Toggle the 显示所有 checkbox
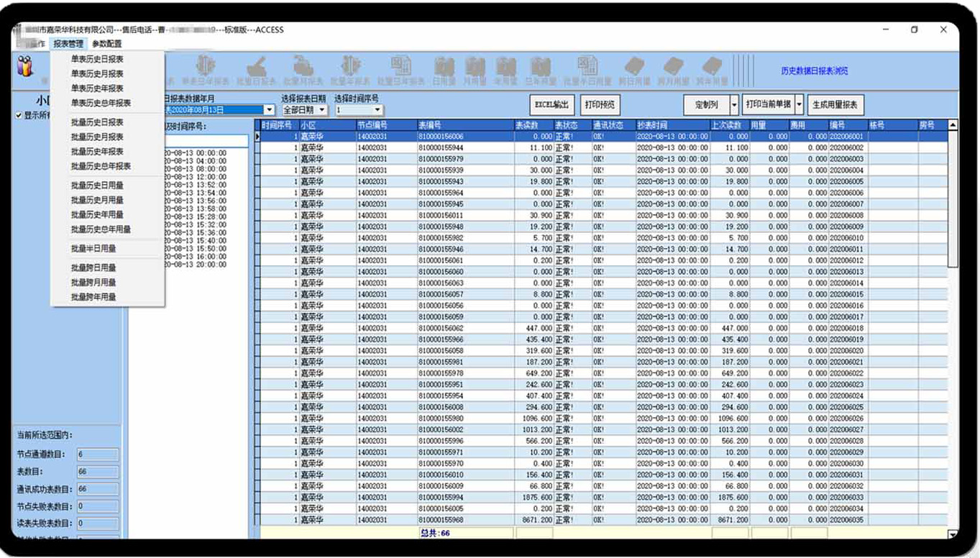Screen dimensions: 980x558 tap(19, 116)
